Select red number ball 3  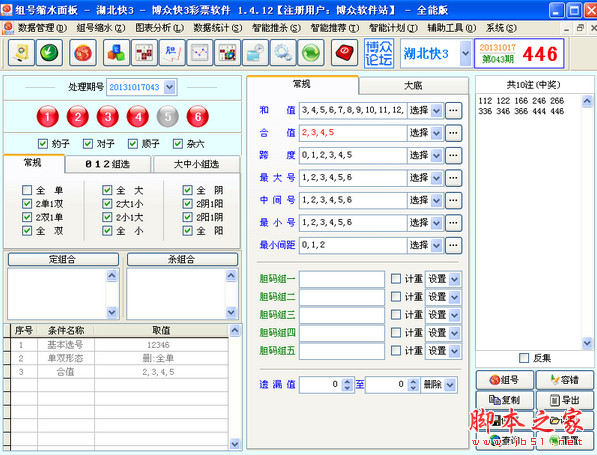tap(108, 117)
